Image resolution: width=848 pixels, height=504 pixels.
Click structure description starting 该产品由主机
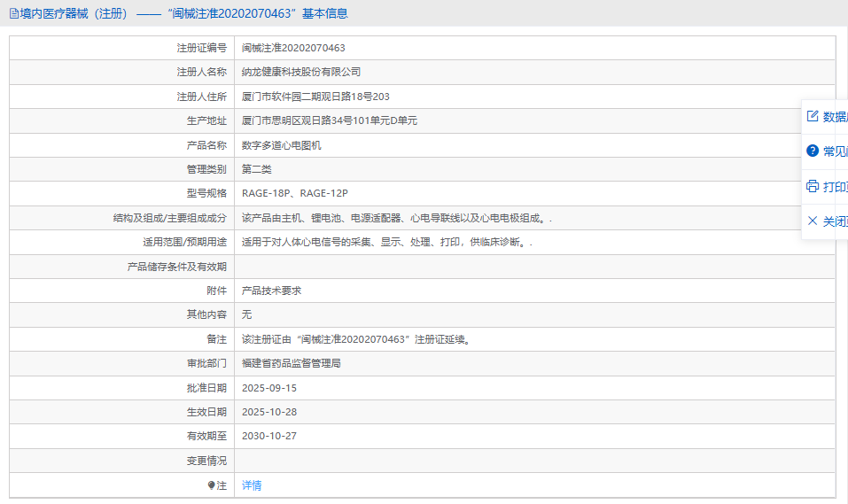click(396, 218)
